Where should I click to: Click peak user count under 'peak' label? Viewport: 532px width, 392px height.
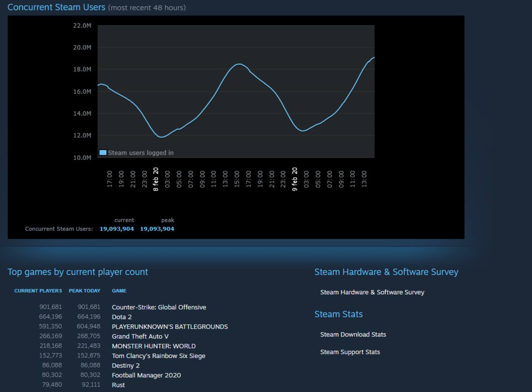157,229
